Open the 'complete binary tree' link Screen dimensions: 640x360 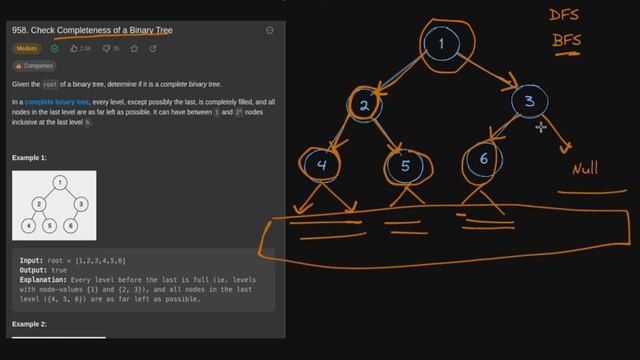(57, 102)
